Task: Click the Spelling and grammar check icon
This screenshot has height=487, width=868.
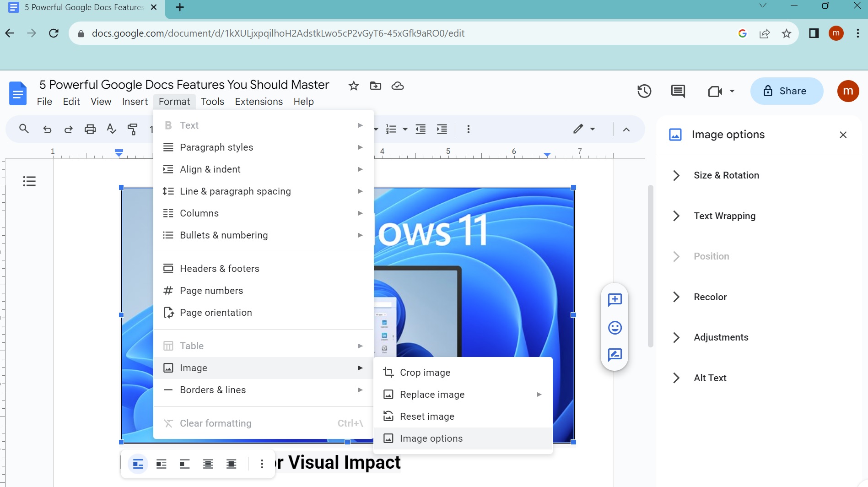Action: coord(111,129)
